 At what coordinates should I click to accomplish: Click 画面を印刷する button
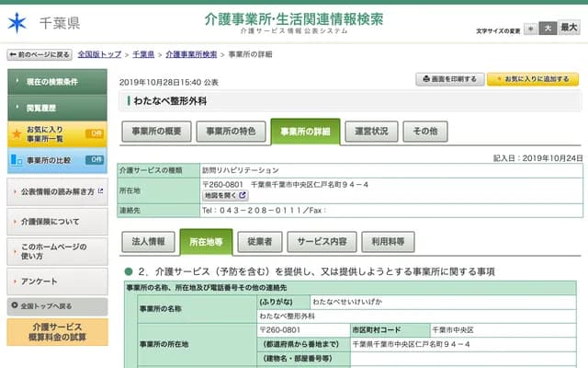(450, 79)
